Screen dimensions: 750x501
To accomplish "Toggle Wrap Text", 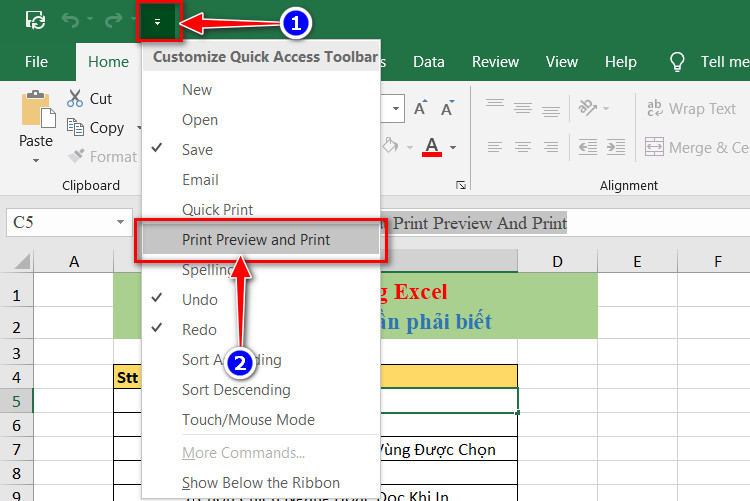I will pos(691,109).
